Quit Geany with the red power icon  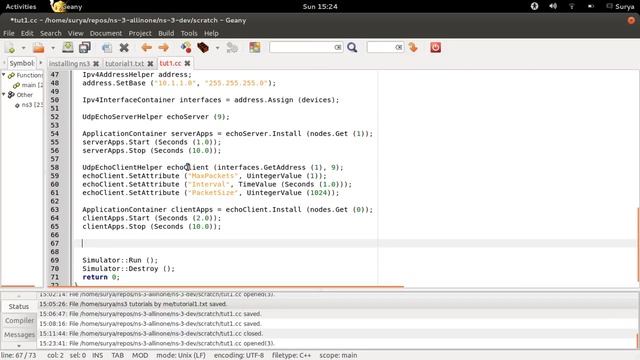point(436,47)
